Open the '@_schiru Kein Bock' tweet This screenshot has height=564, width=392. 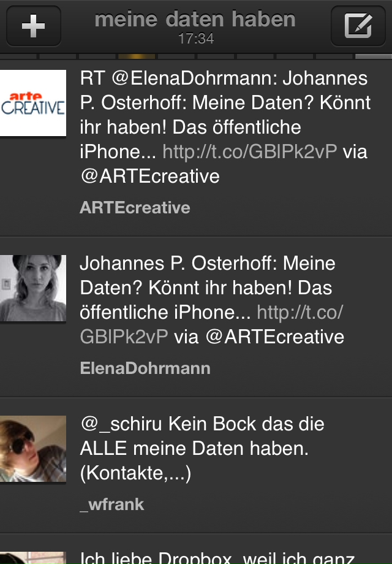[x=196, y=465]
